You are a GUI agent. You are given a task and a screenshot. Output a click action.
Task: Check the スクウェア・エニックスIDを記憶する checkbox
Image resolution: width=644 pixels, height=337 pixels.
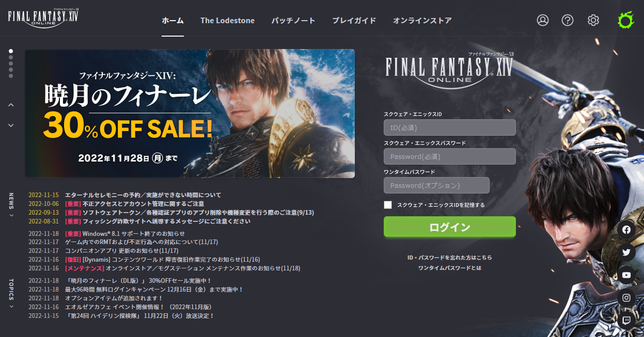[x=388, y=205]
